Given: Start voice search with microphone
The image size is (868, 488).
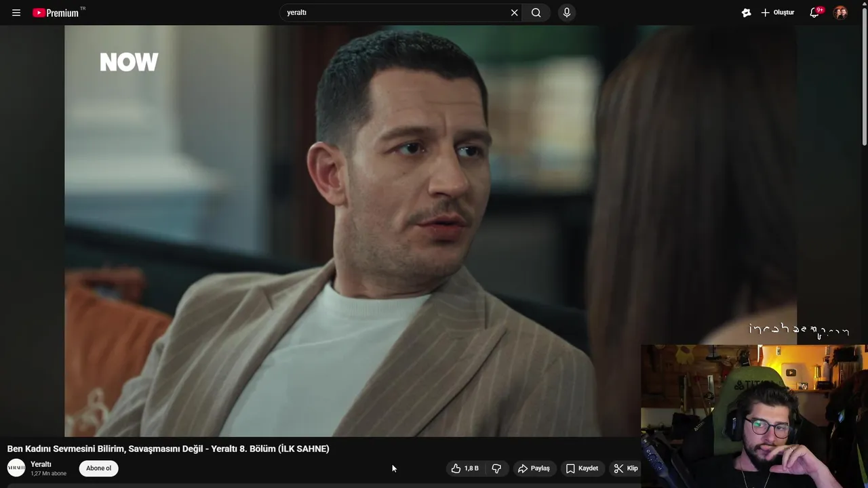Looking at the screenshot, I should click(567, 13).
